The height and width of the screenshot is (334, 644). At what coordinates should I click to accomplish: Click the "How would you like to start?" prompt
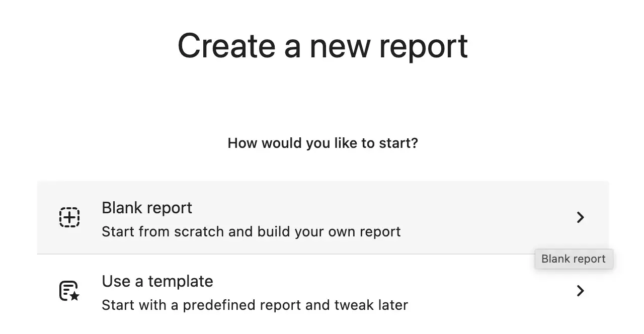coord(323,143)
